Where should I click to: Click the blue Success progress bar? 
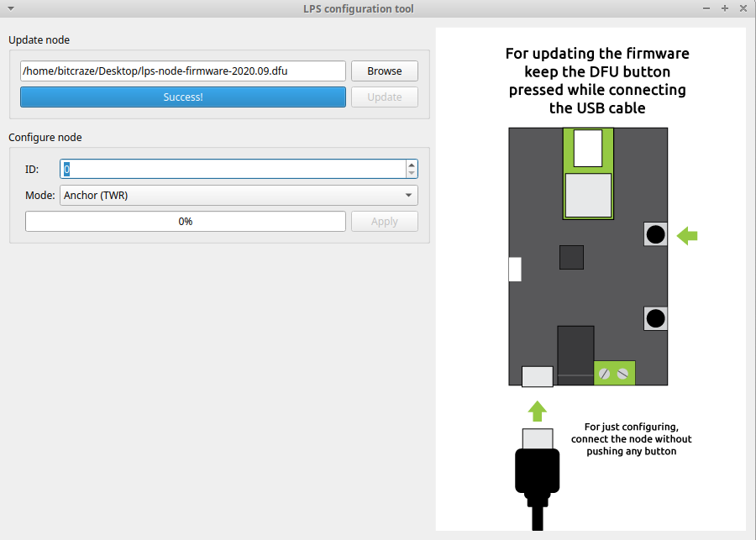[x=183, y=97]
